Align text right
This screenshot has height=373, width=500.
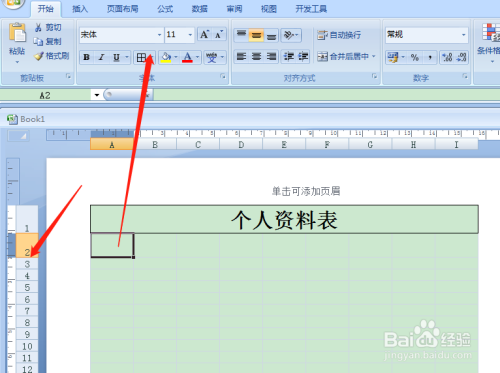(271, 57)
